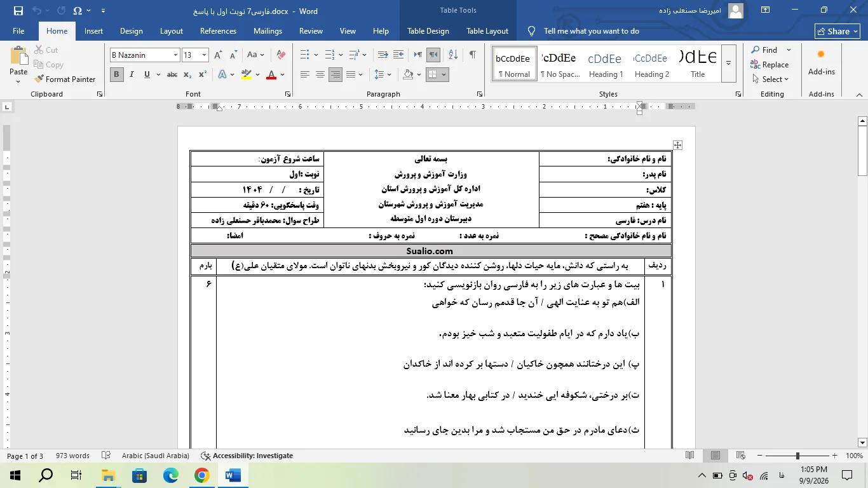868x488 pixels.
Task: Open Microsoft Edge from the taskbar
Action: pos(171,475)
